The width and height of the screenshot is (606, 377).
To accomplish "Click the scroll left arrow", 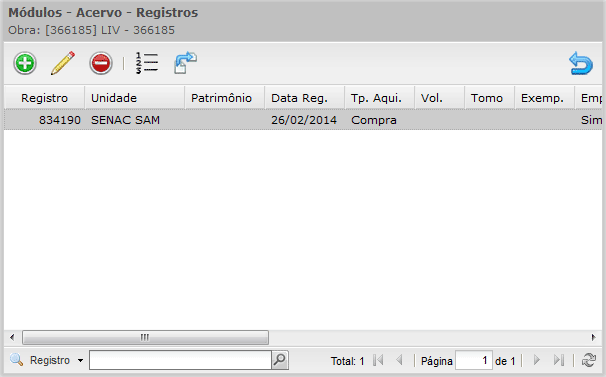I will (x=12, y=337).
